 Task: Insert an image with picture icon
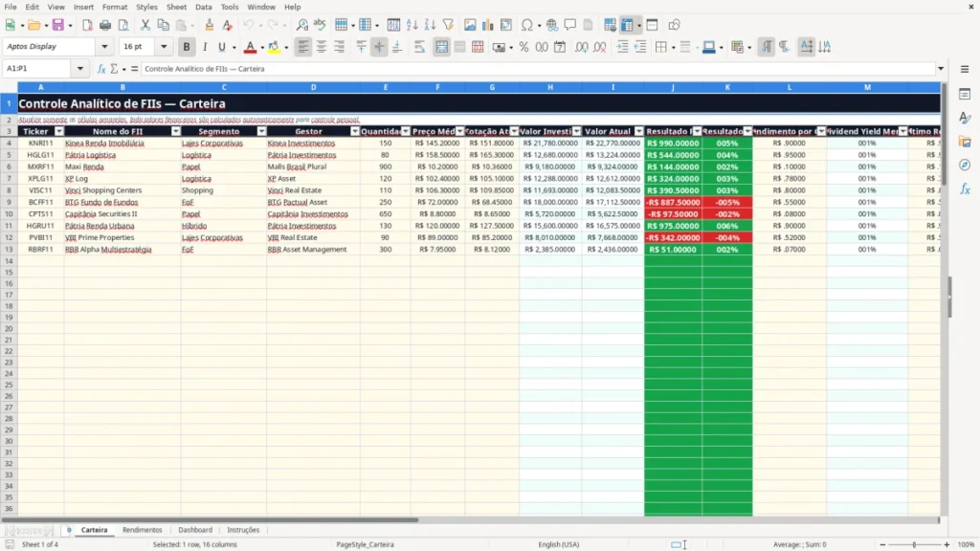tap(470, 25)
